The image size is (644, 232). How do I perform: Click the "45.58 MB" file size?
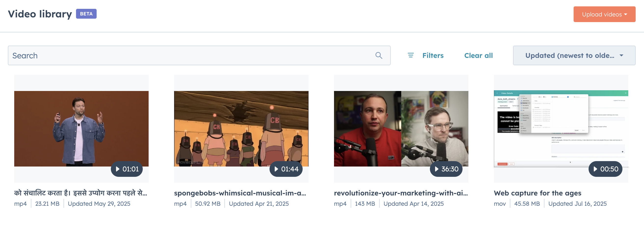coord(527,204)
